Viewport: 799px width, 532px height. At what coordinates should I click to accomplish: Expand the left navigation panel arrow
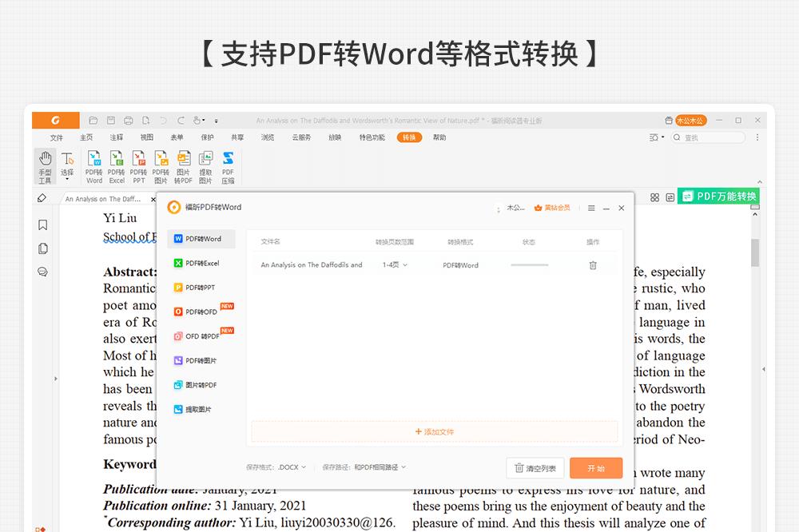pos(56,379)
